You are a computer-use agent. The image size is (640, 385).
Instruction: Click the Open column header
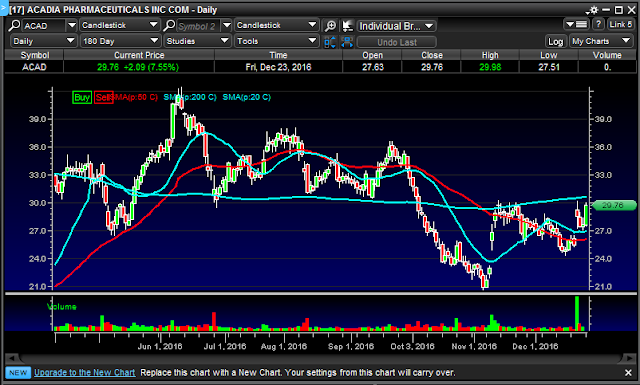[372, 55]
